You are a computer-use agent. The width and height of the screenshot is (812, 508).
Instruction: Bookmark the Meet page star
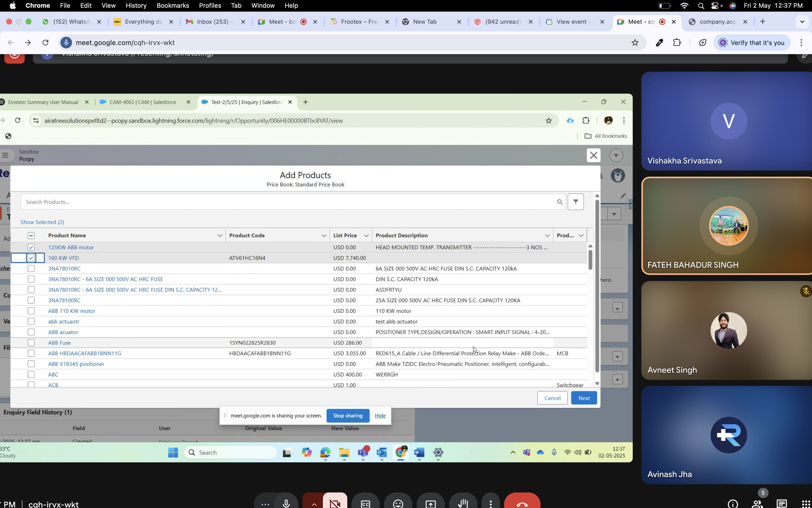635,43
